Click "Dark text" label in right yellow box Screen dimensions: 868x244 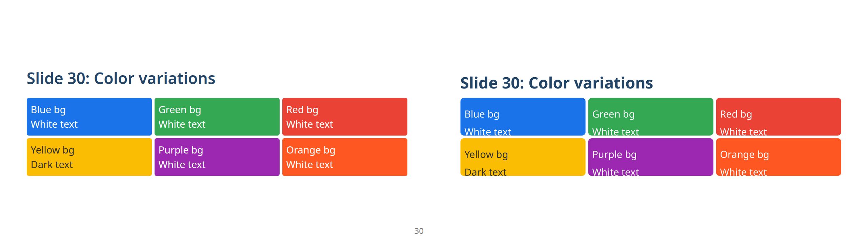[x=485, y=172]
